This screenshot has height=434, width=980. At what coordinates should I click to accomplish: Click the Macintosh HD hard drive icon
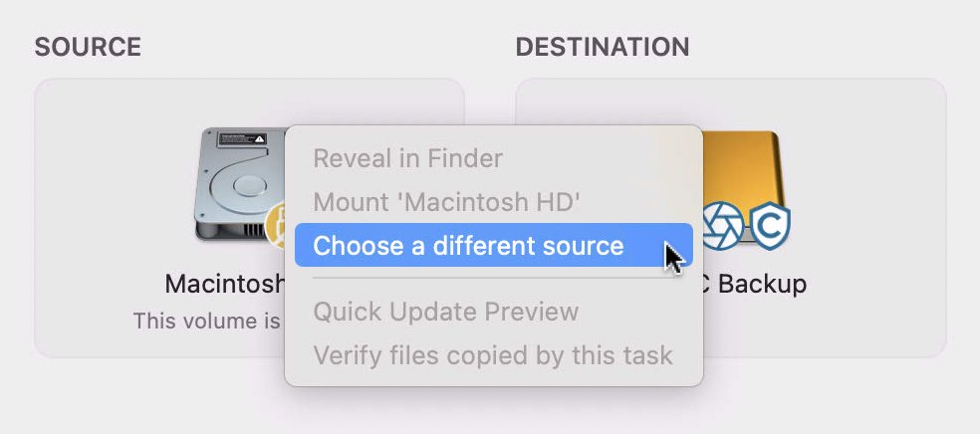241,184
